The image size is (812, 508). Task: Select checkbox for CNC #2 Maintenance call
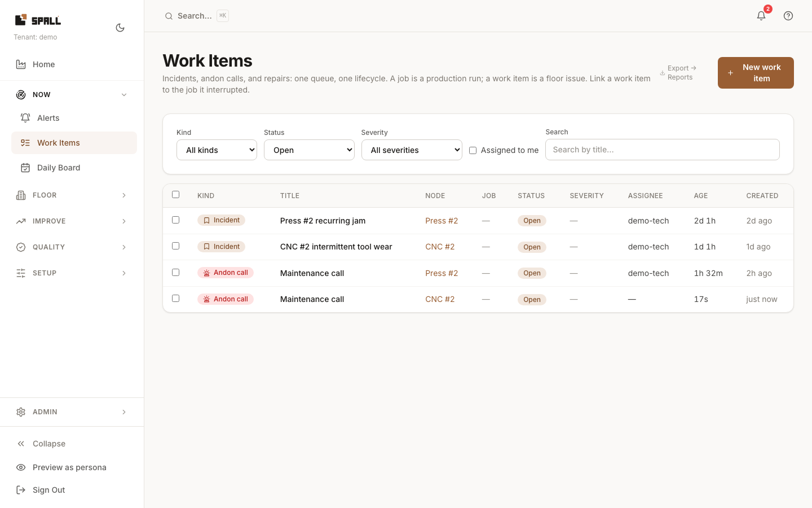point(175,299)
